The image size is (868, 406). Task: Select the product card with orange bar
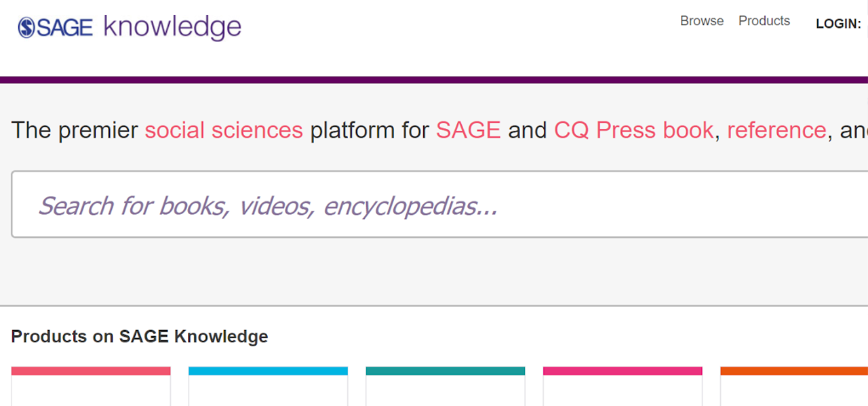coord(794,386)
